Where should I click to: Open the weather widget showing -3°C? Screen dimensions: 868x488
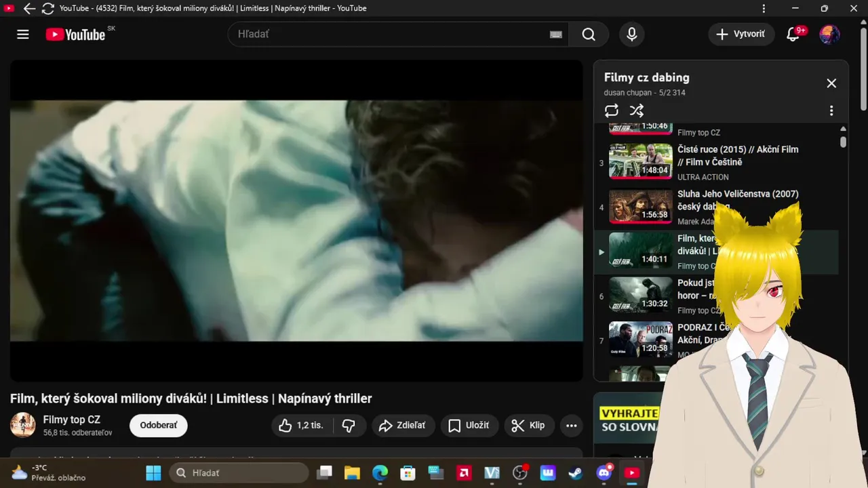tap(49, 472)
